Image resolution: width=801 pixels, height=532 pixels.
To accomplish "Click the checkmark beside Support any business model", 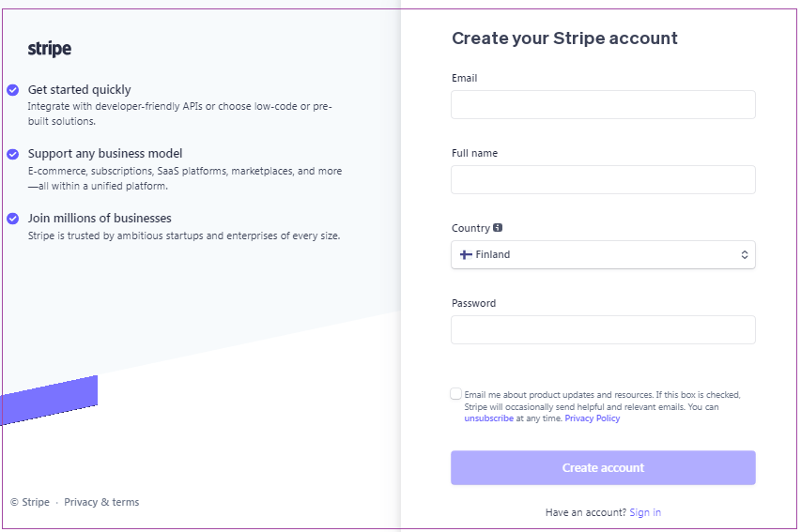I will click(x=13, y=154).
